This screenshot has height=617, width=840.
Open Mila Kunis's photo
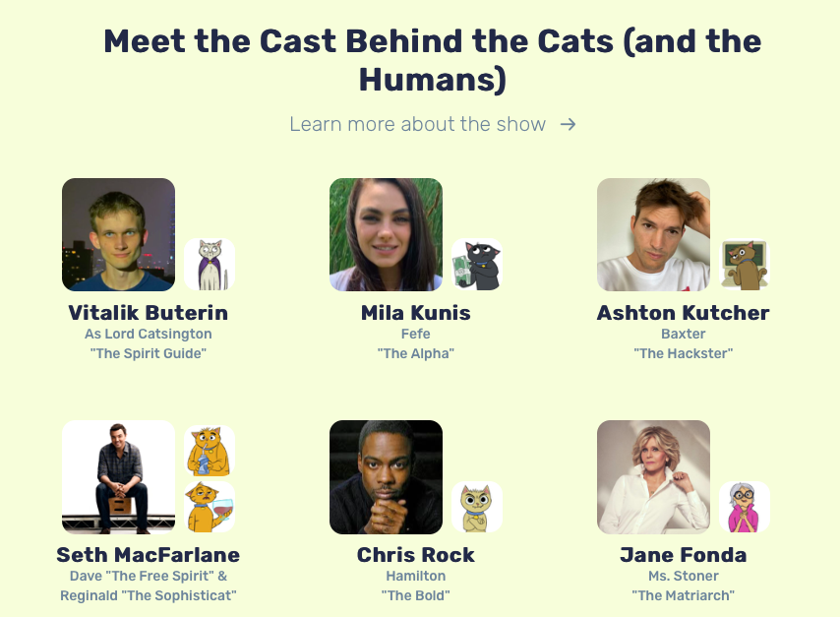[386, 234]
